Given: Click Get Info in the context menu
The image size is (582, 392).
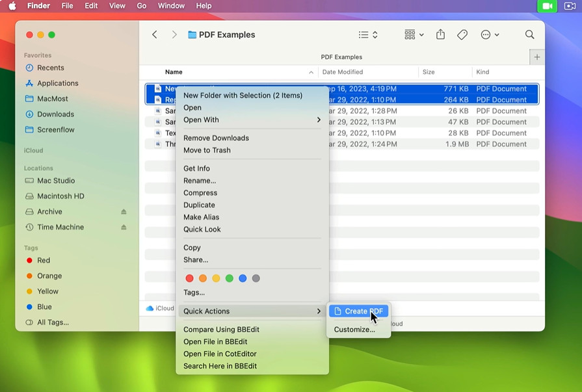Looking at the screenshot, I should (196, 168).
